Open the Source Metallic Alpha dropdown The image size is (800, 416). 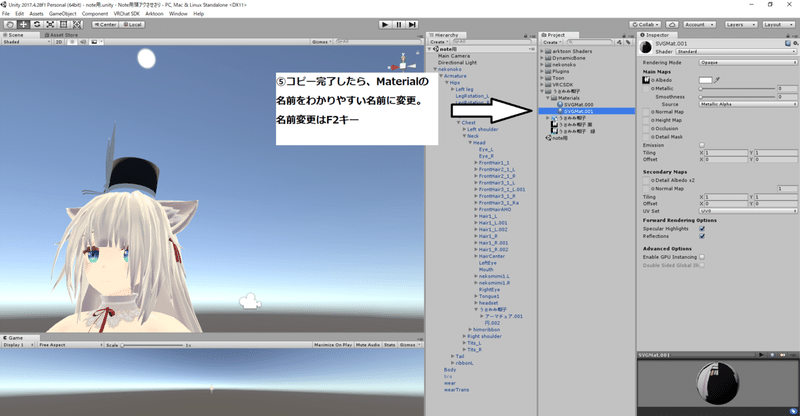point(748,104)
